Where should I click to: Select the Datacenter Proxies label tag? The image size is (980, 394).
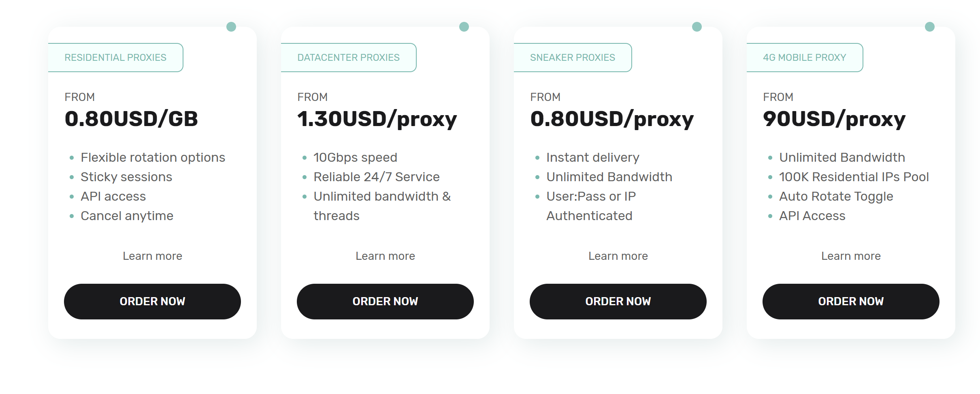point(348,58)
